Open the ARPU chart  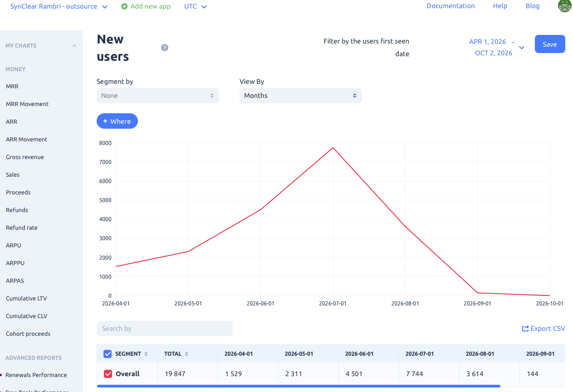pyautogui.click(x=14, y=245)
